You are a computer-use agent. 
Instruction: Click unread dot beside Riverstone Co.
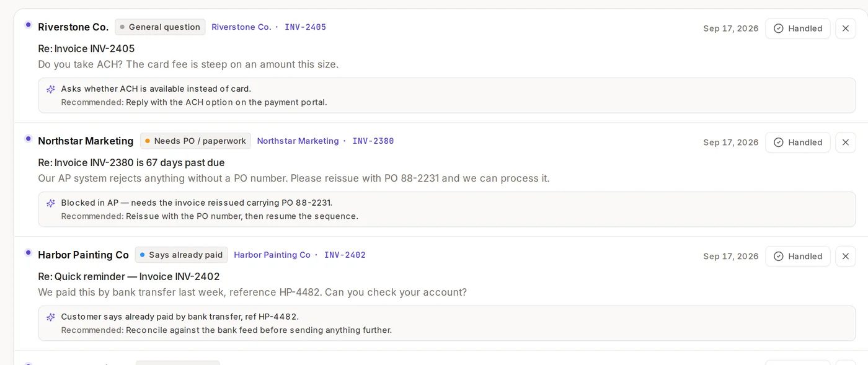click(x=28, y=25)
